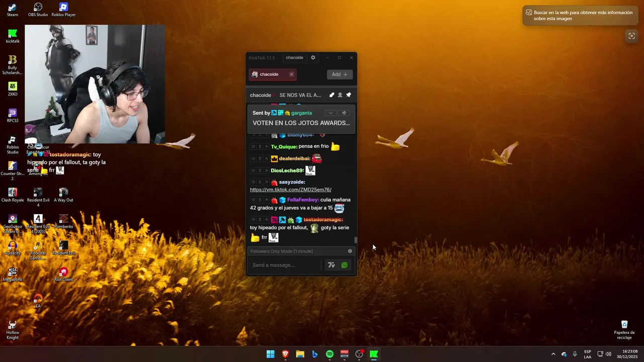Open Rockstar Games launcher shortcut
Screen dimensions: 644x362
point(38,250)
